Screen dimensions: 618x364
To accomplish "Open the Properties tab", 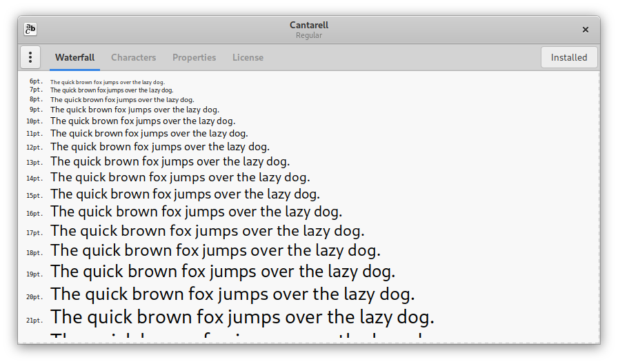I will (194, 57).
